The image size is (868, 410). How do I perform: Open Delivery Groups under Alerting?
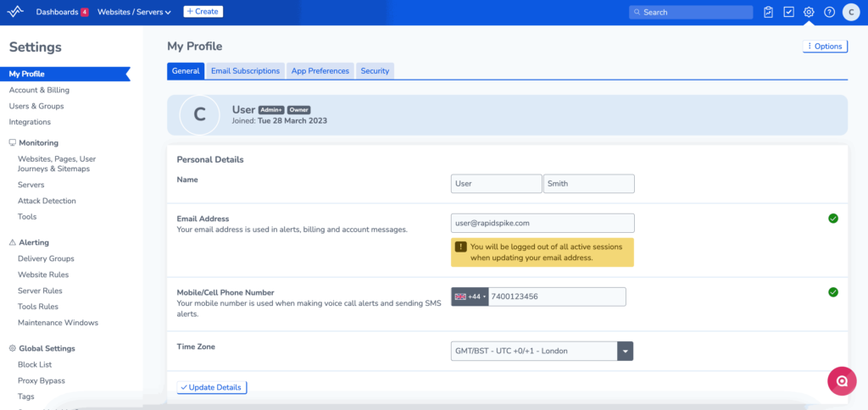pos(46,258)
